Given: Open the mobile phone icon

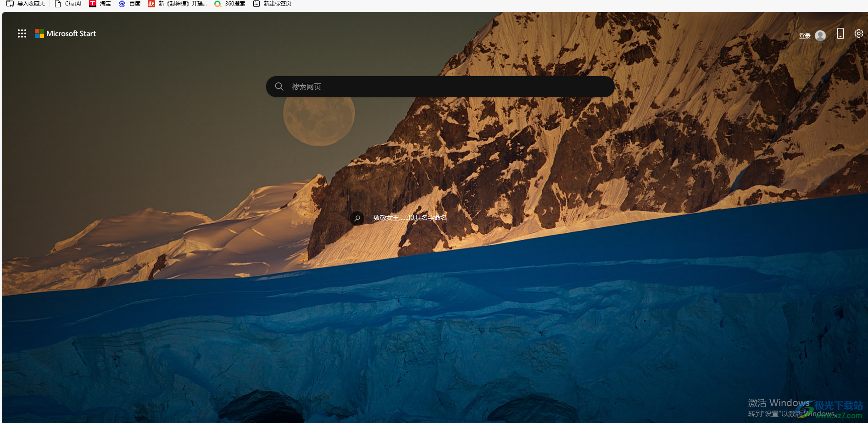Looking at the screenshot, I should [x=840, y=33].
